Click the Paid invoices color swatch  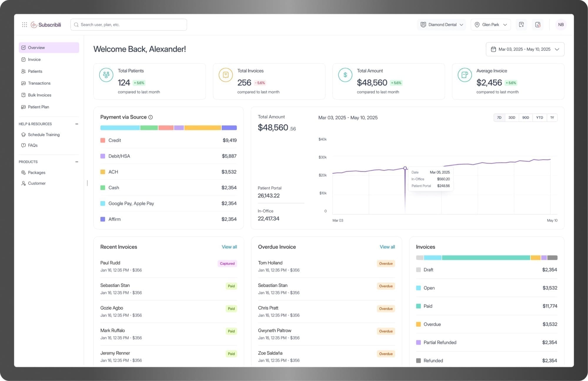click(418, 306)
